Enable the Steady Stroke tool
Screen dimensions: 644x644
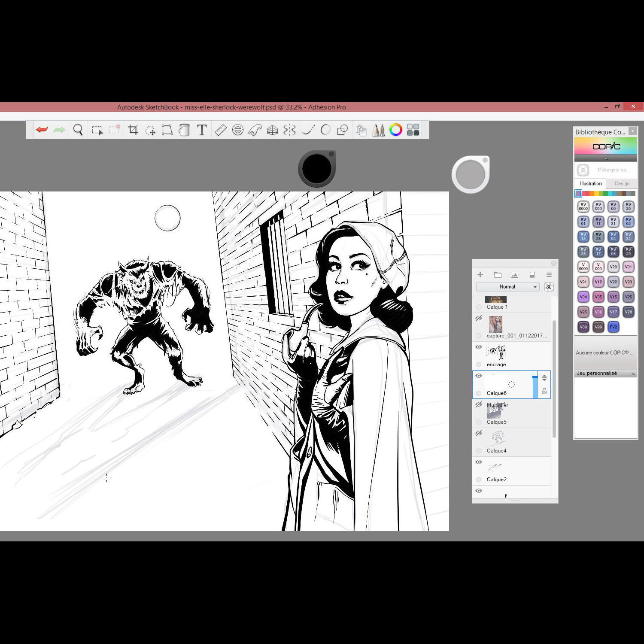(308, 130)
